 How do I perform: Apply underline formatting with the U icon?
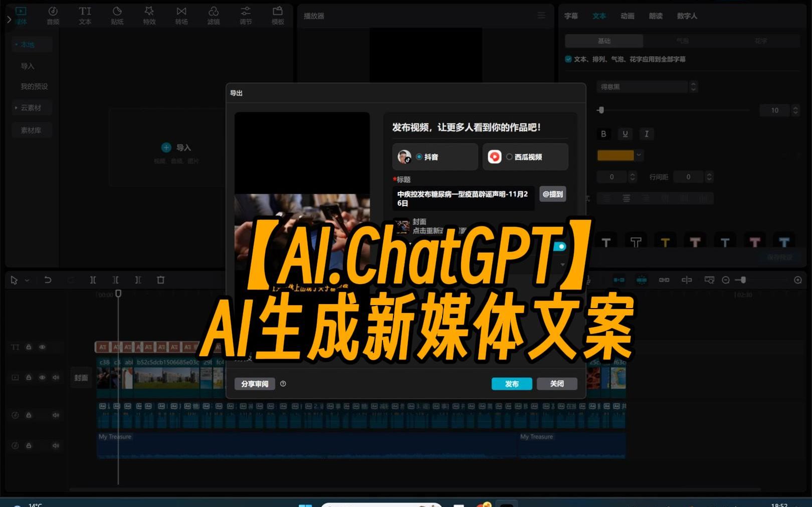click(625, 134)
